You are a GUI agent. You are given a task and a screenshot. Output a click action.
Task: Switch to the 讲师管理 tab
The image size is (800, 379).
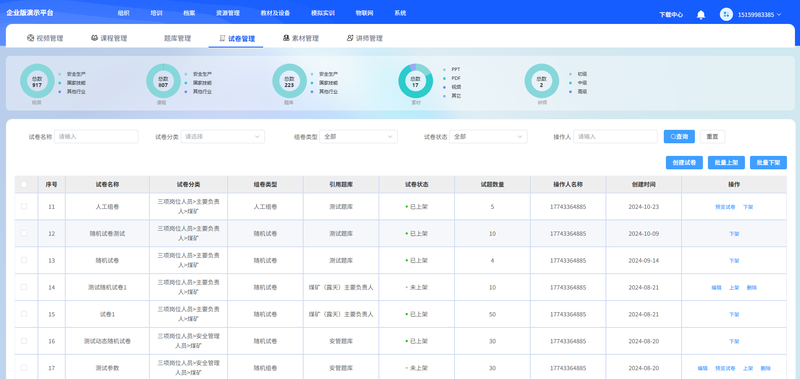pyautogui.click(x=364, y=38)
